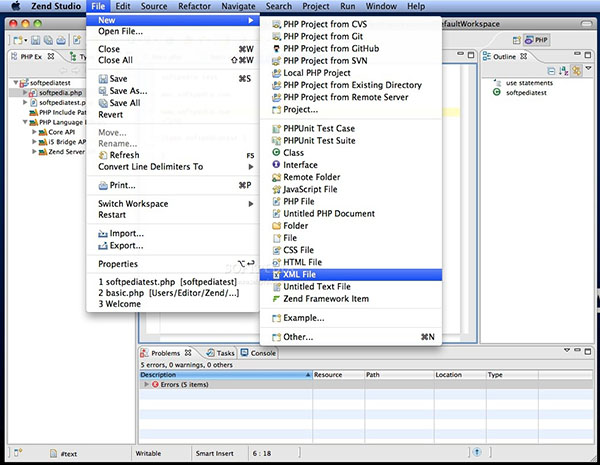
Task: Minimize the Problems panel
Action: point(577,350)
